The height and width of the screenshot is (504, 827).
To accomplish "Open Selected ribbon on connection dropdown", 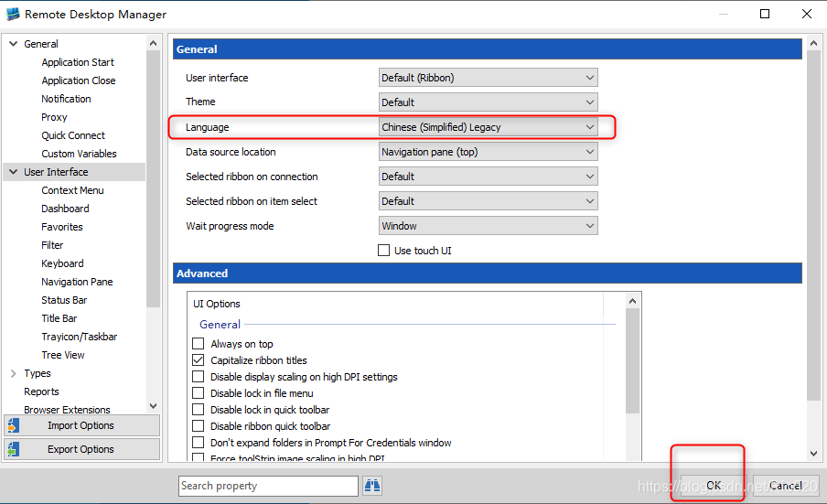I will point(488,177).
